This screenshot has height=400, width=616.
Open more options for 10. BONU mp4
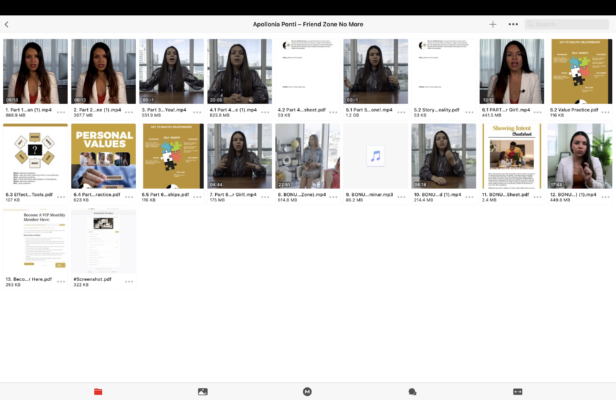pos(469,197)
